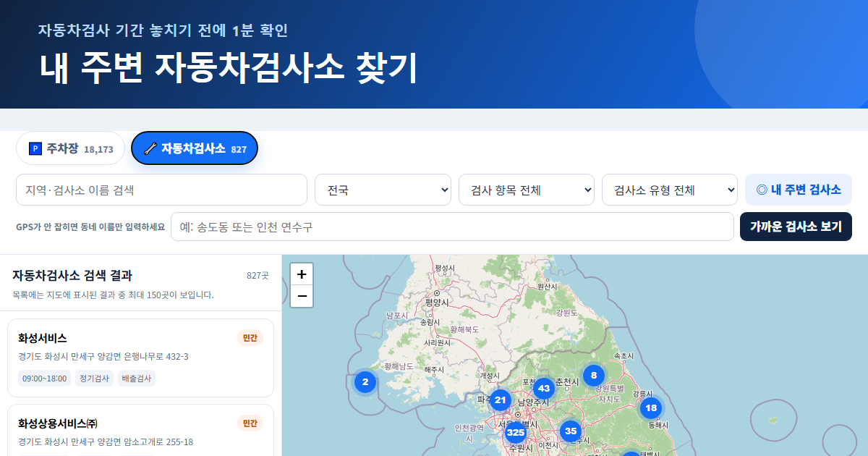Open the map cluster marked 2
868x456 pixels.
(365, 381)
